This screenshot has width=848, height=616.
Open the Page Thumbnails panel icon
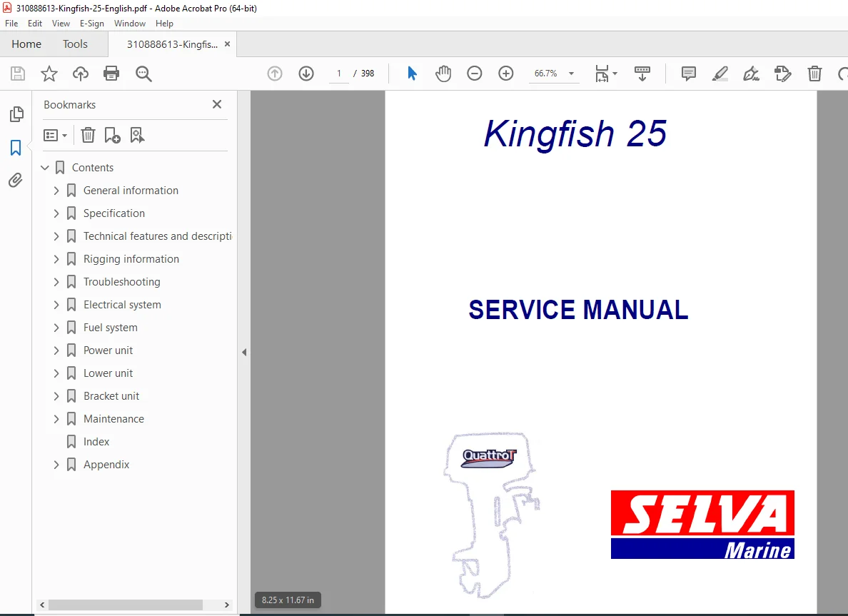[16, 114]
